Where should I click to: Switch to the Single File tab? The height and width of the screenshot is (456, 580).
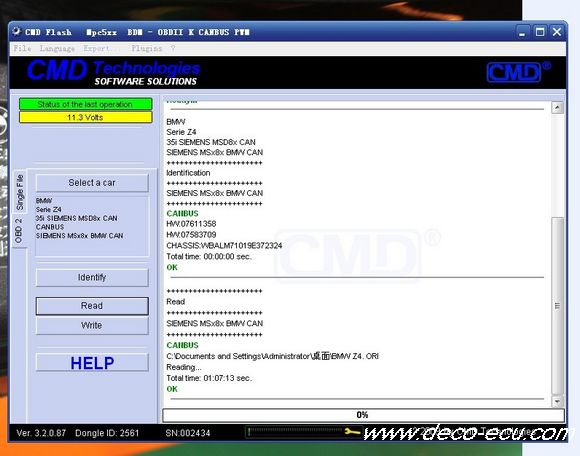click(20, 192)
